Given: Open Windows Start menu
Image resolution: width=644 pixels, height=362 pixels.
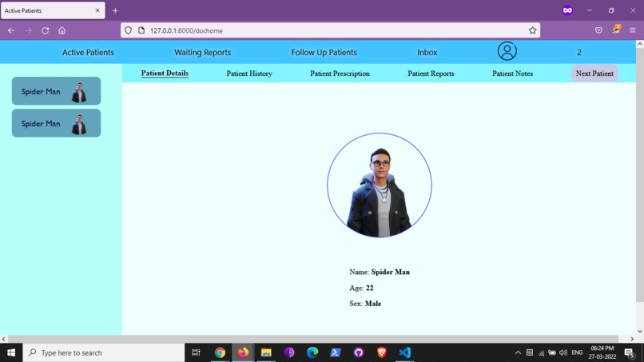Looking at the screenshot, I should click(x=11, y=352).
